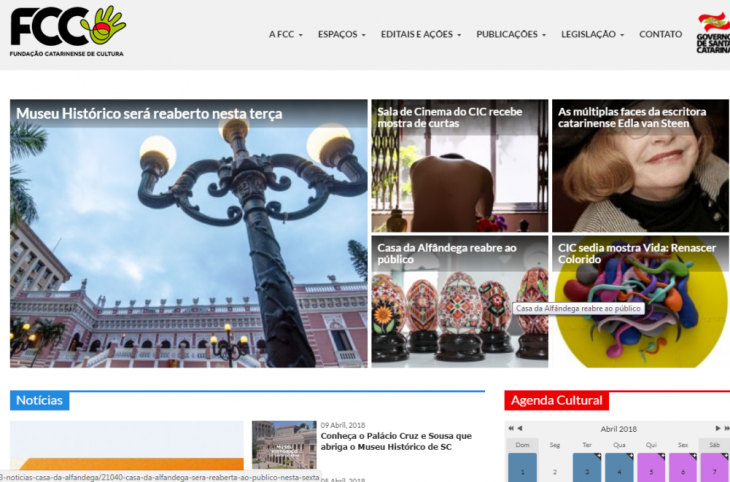This screenshot has height=482, width=730.
Task: Read 'Conheça o Palácio Cruz e Sousa' article
Action: 395,441
